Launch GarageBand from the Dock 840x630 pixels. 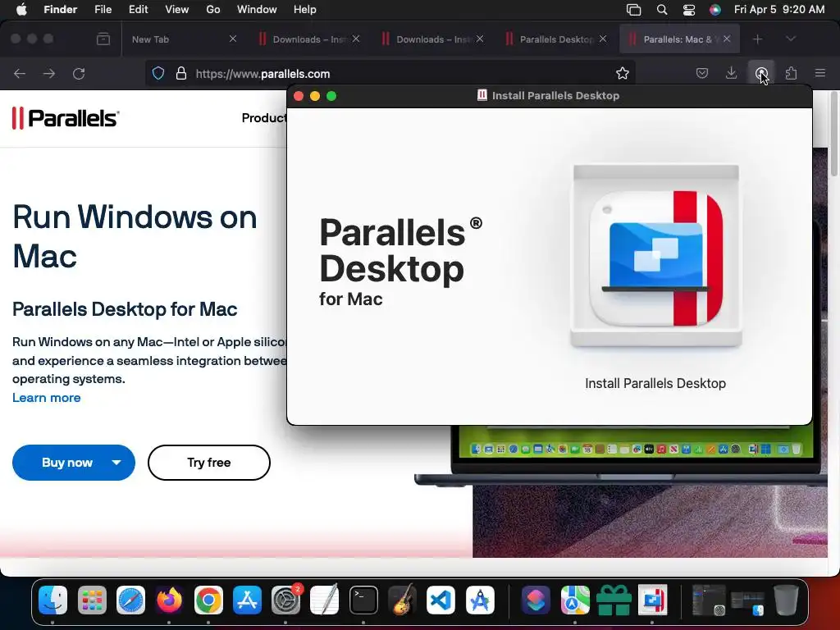point(402,600)
